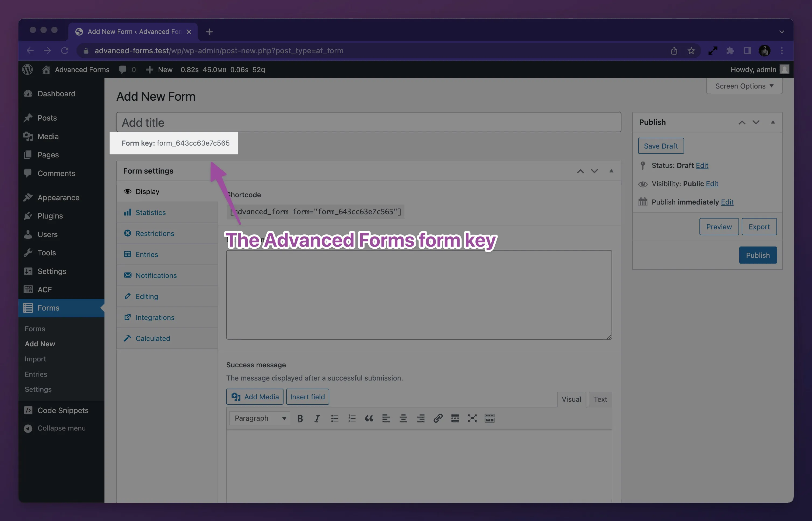The image size is (812, 521).
Task: Collapse the admin sidebar menu
Action: coord(61,428)
